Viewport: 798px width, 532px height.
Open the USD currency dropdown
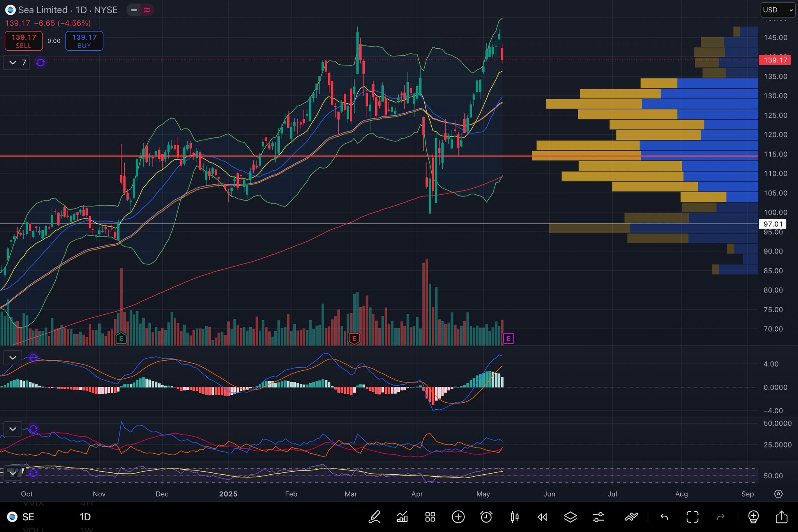pyautogui.click(x=777, y=10)
